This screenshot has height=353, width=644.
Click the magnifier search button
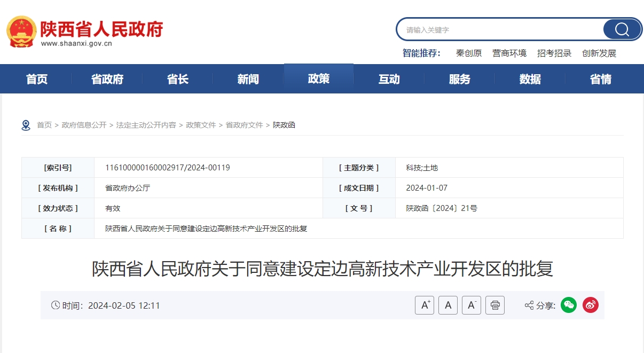tap(622, 29)
